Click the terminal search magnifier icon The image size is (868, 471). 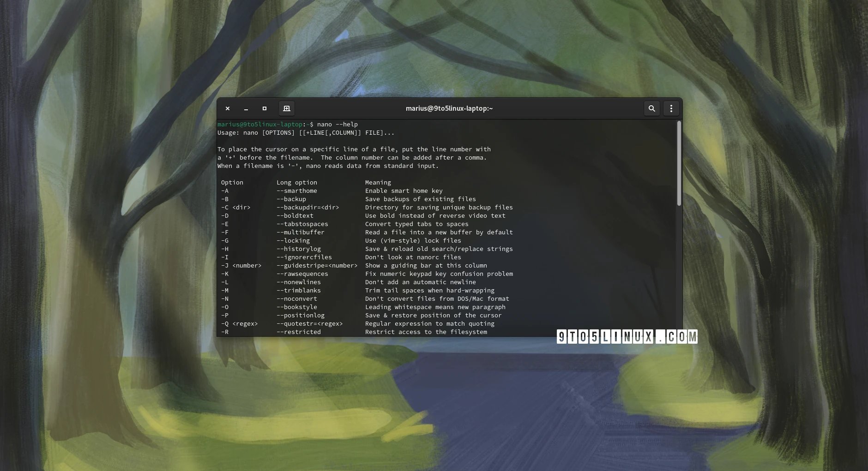coord(651,108)
